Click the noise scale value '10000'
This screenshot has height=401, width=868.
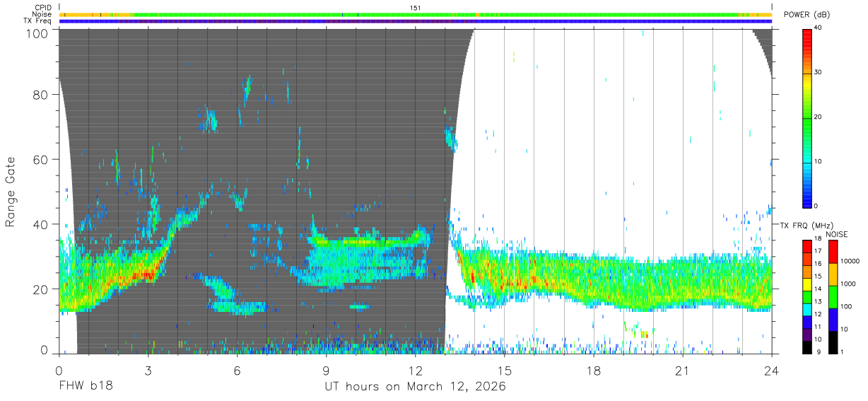point(852,261)
